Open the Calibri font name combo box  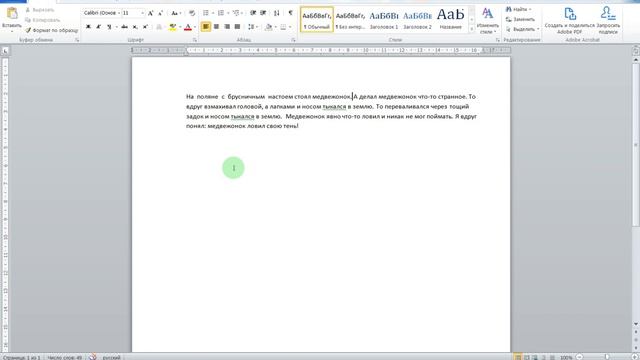click(102, 13)
